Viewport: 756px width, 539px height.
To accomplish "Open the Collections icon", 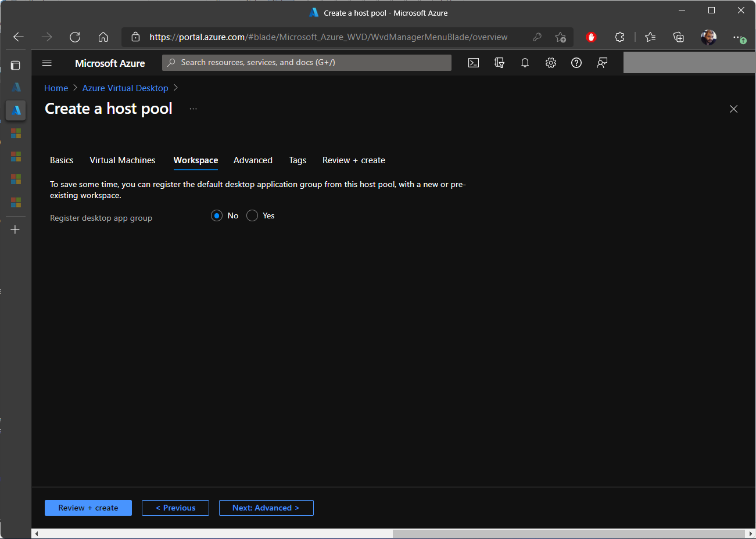I will 679,37.
